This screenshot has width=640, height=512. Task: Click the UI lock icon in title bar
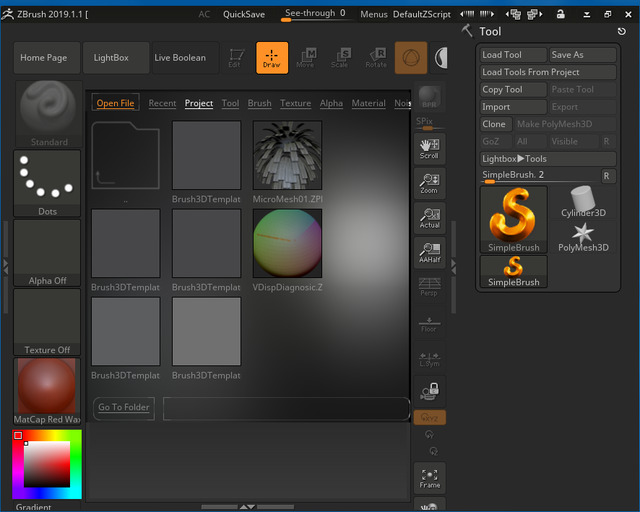tap(561, 14)
